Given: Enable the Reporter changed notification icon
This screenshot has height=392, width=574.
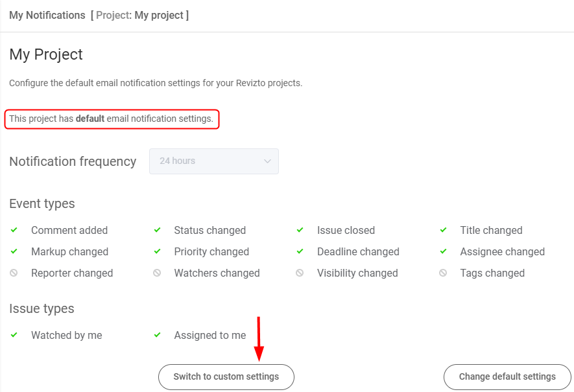Looking at the screenshot, I should pyautogui.click(x=14, y=273).
